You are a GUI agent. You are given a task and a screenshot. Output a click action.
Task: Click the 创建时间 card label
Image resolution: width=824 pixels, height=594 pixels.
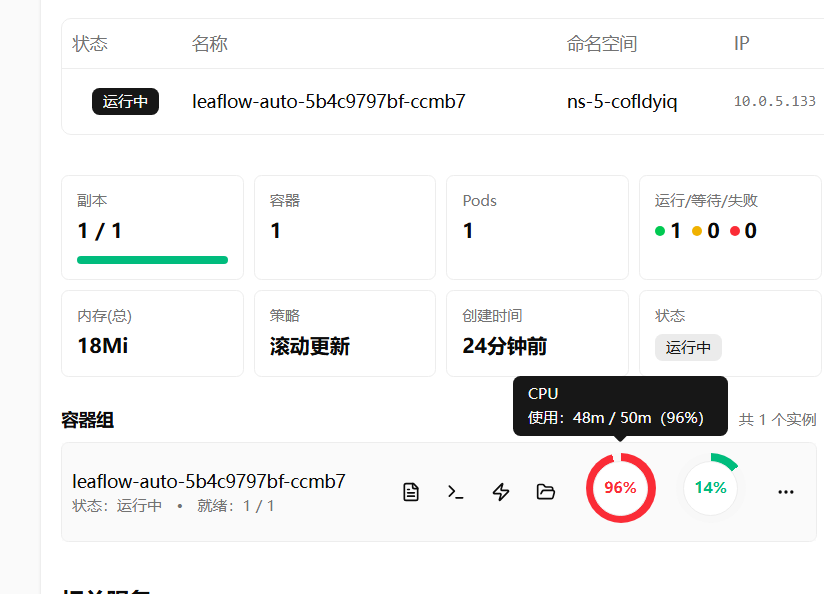click(x=492, y=316)
